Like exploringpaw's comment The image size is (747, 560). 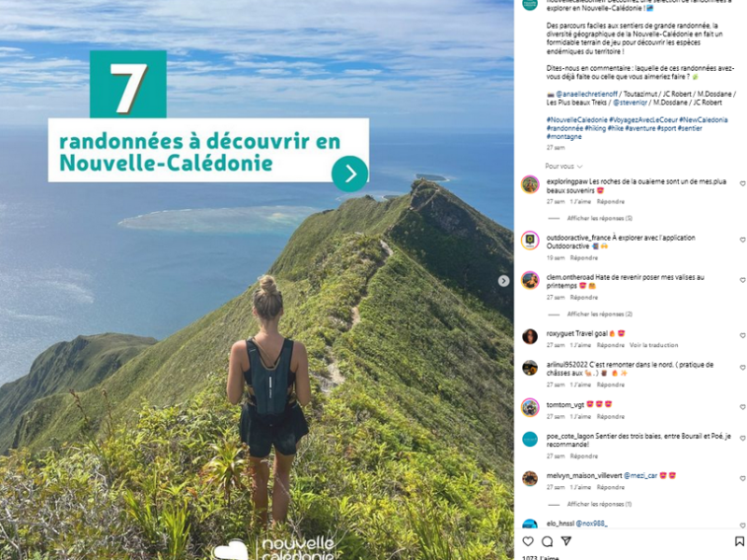742,184
